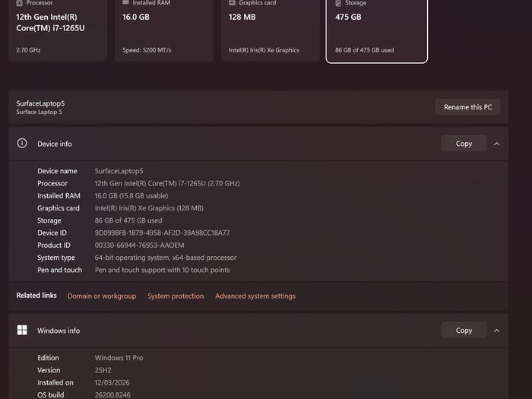Open System protection link
The image size is (532, 399).
(176, 296)
